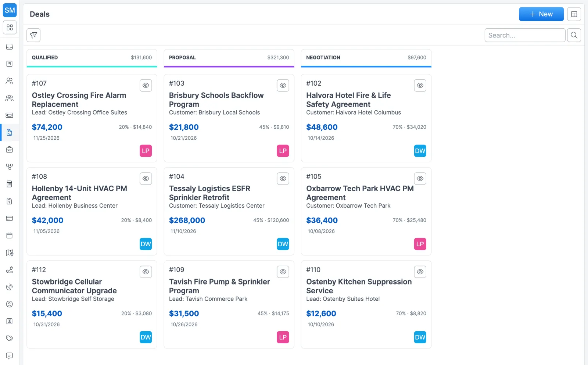Click the New deal button
The width and height of the screenshot is (588, 365).
coord(541,14)
